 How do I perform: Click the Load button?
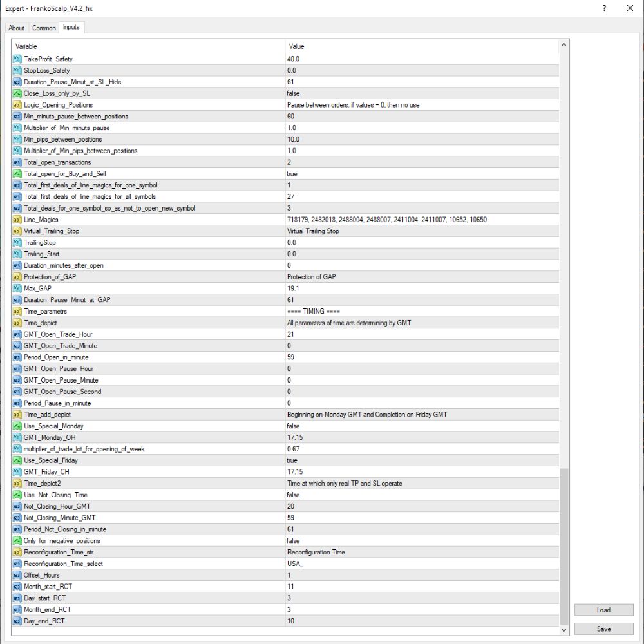point(603,610)
